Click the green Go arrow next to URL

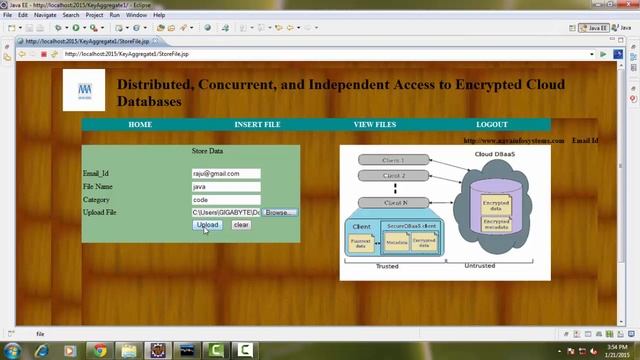tap(603, 54)
